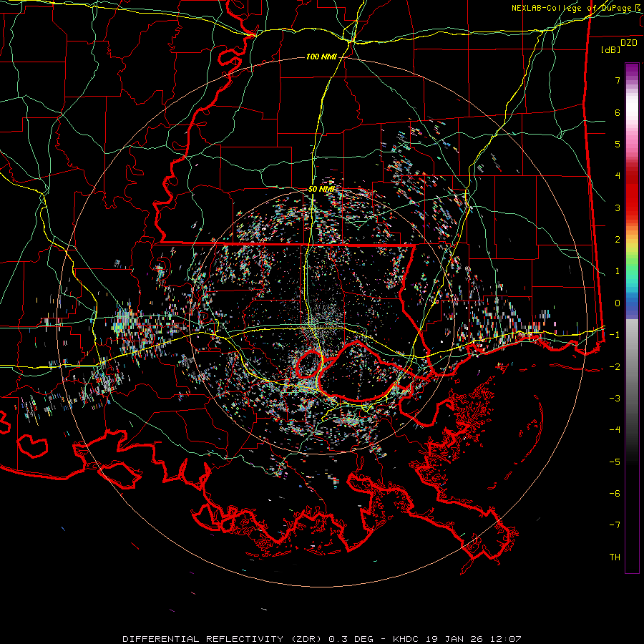Click the -2 value on color scale

[615, 367]
